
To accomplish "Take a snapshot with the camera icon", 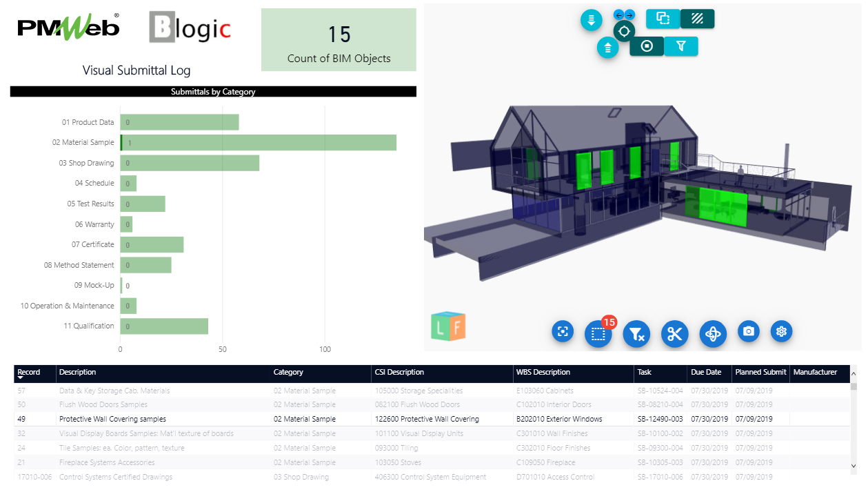I will pyautogui.click(x=749, y=332).
